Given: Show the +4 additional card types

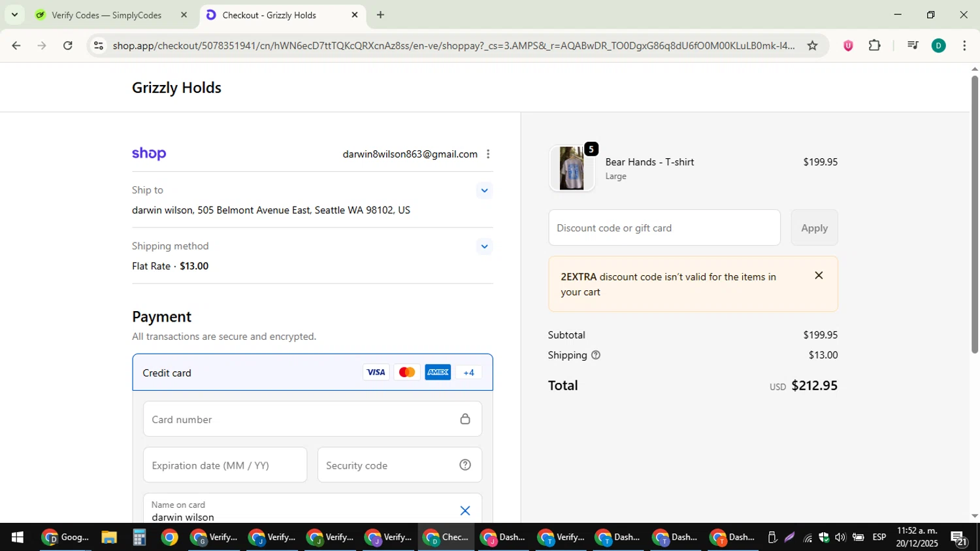Looking at the screenshot, I should pos(468,373).
